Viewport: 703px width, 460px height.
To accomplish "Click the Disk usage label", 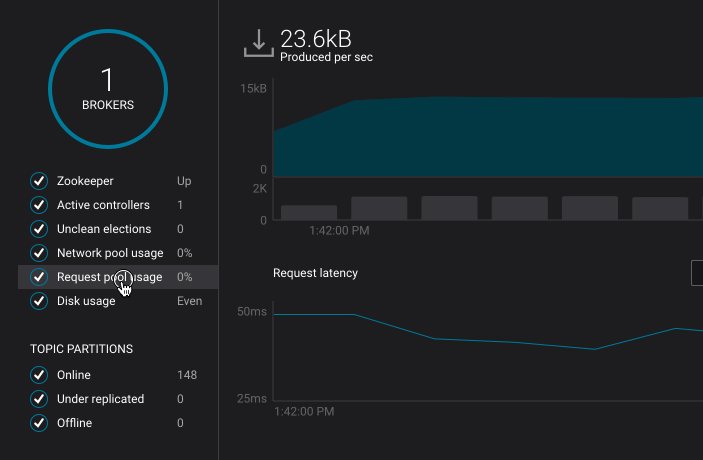I will tap(86, 301).
